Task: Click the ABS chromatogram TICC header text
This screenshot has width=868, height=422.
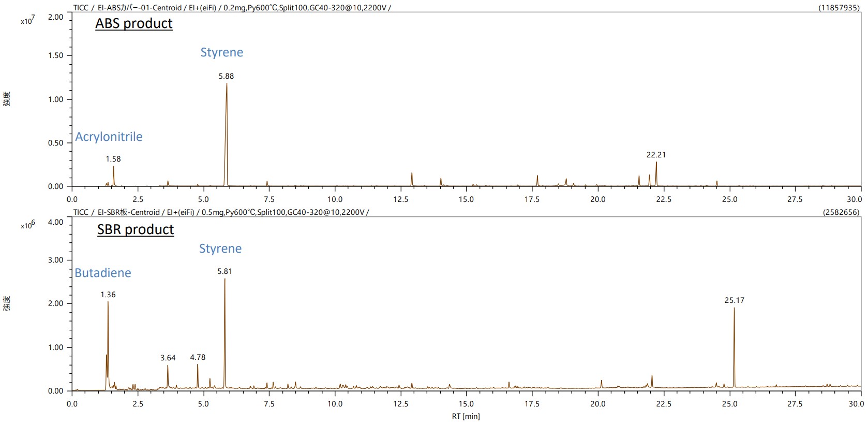Action: point(232,8)
